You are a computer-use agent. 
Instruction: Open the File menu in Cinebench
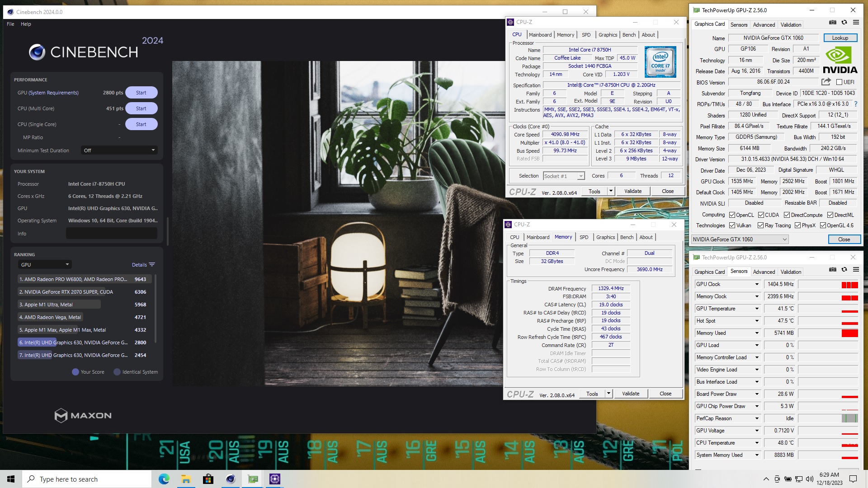[10, 24]
